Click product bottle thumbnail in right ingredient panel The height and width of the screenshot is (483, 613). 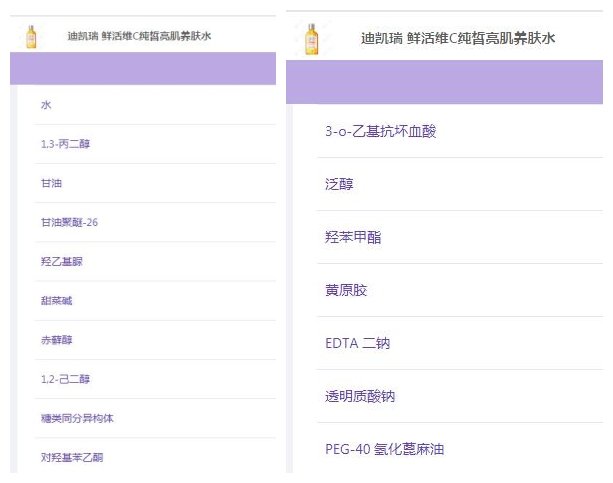(312, 39)
